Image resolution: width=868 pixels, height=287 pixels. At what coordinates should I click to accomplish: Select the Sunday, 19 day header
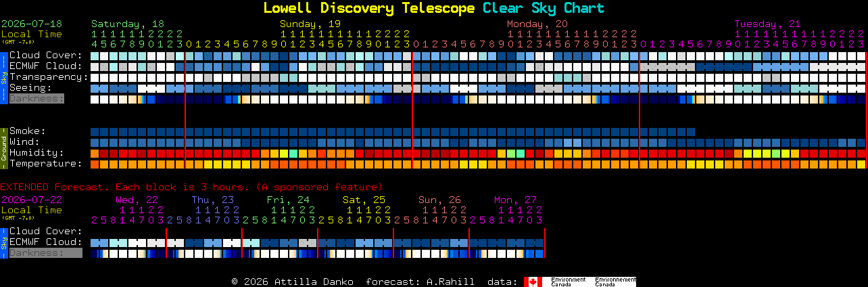pyautogui.click(x=310, y=24)
